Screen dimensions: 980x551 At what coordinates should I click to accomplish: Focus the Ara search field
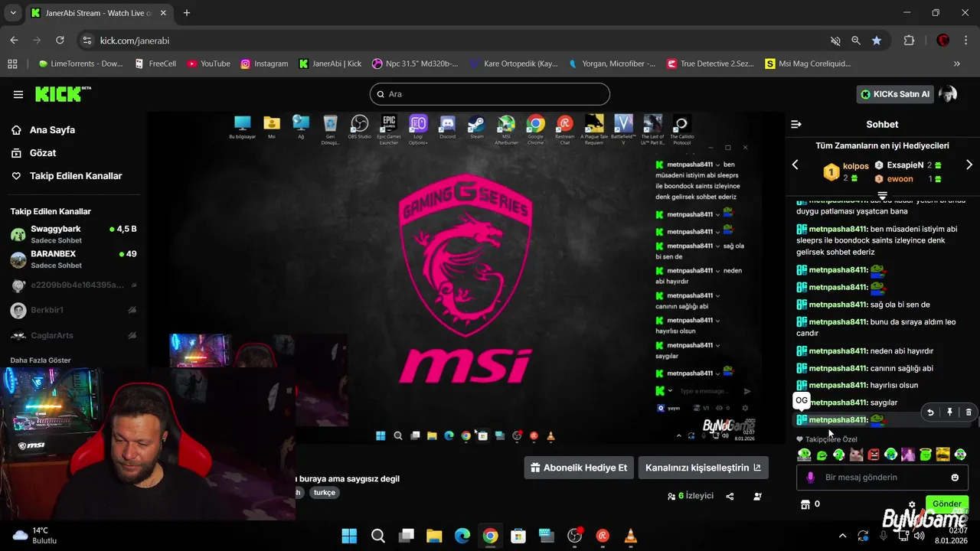490,94
